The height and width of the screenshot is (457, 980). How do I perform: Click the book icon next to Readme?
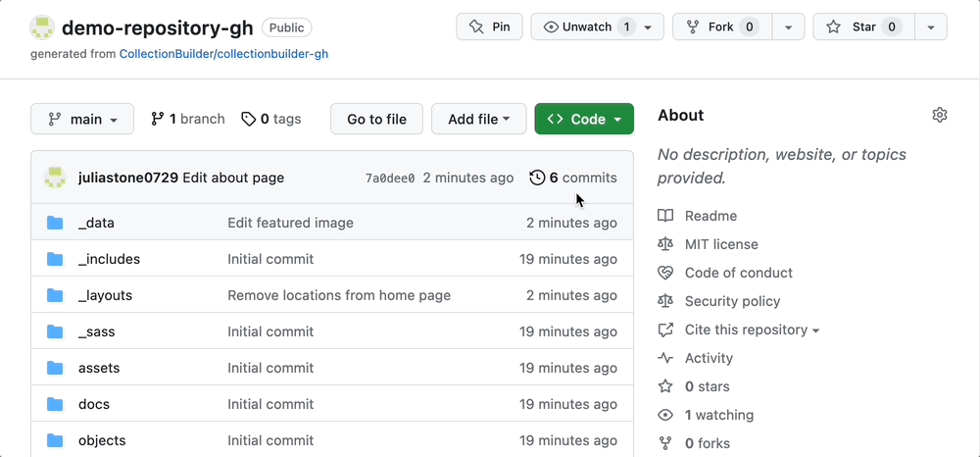pyautogui.click(x=665, y=216)
